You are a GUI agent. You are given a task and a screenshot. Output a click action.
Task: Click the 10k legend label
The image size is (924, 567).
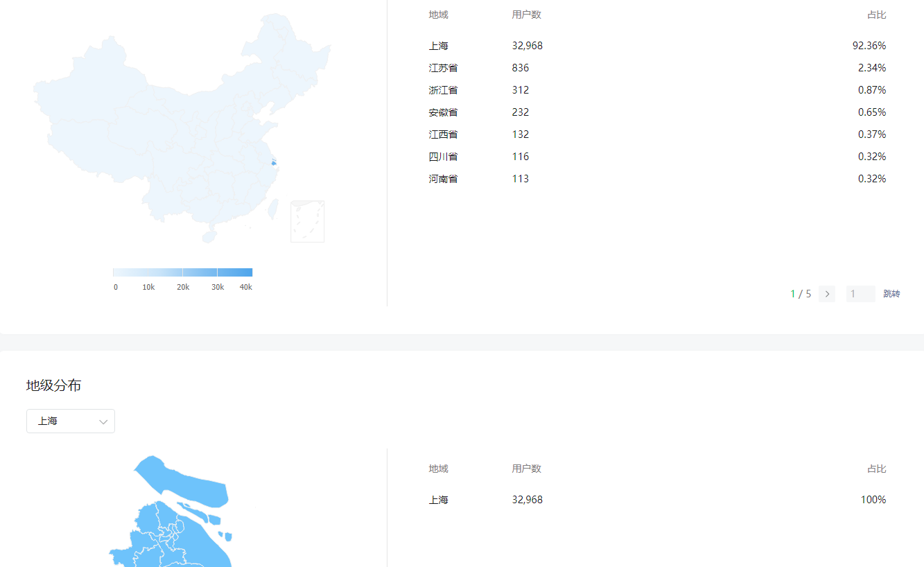point(148,287)
